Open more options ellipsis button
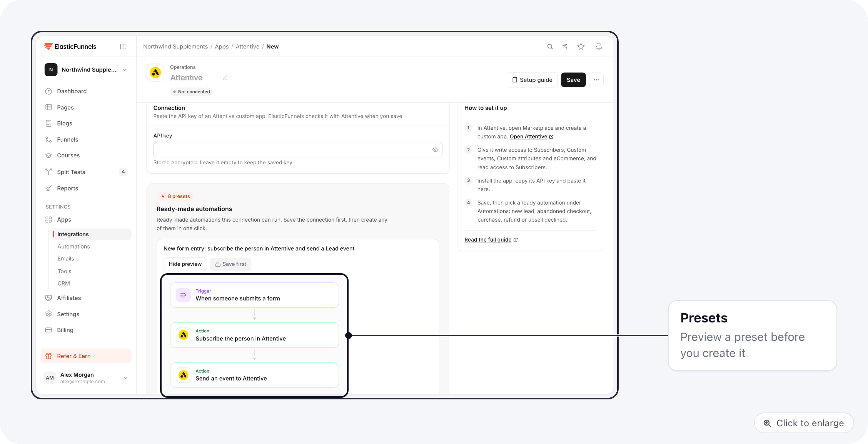The height and width of the screenshot is (444, 868). [596, 80]
